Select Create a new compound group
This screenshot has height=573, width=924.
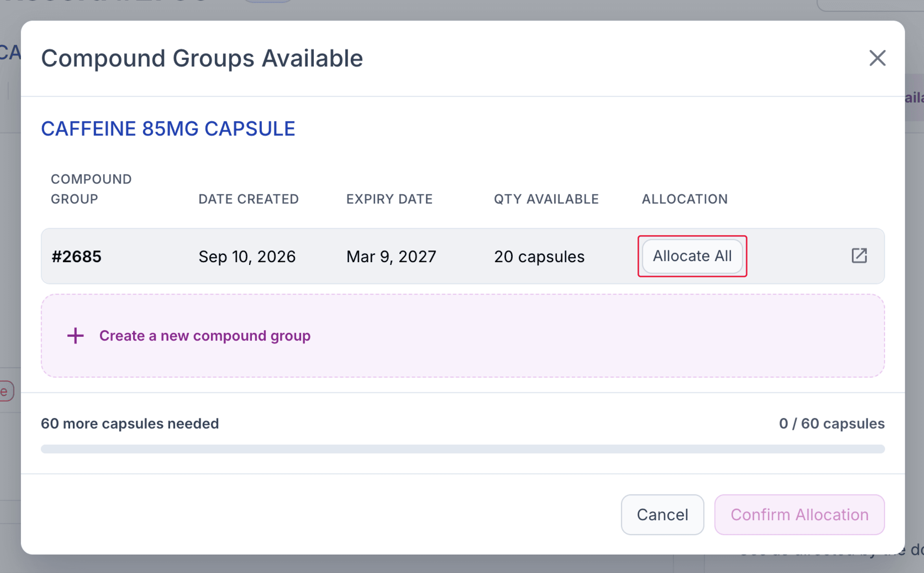(463, 335)
